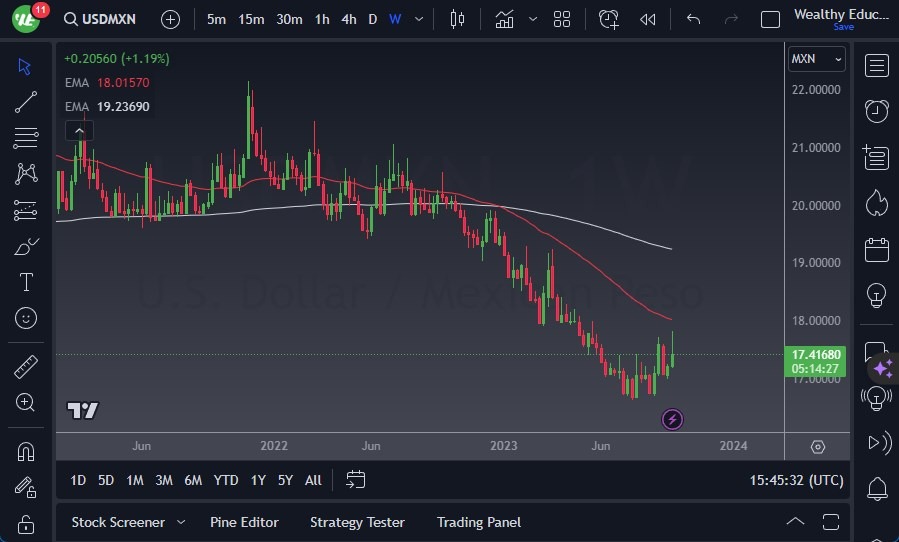The height and width of the screenshot is (542, 899).
Task: Set date range to 5D
Action: point(106,480)
